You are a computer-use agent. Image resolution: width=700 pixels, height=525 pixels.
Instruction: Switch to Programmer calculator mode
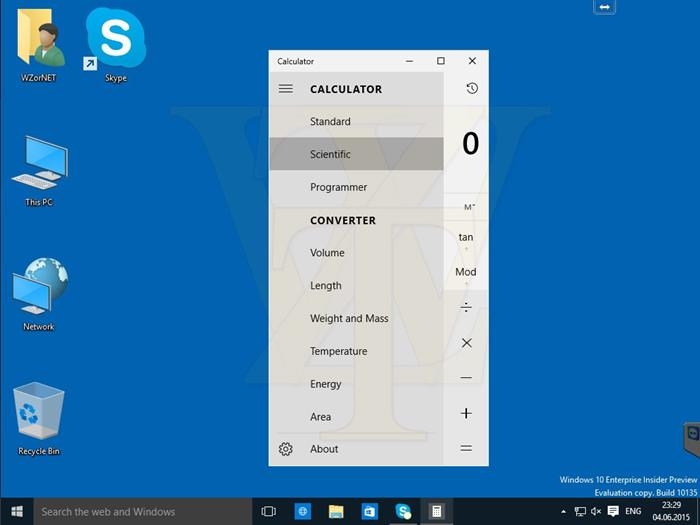pos(356,187)
